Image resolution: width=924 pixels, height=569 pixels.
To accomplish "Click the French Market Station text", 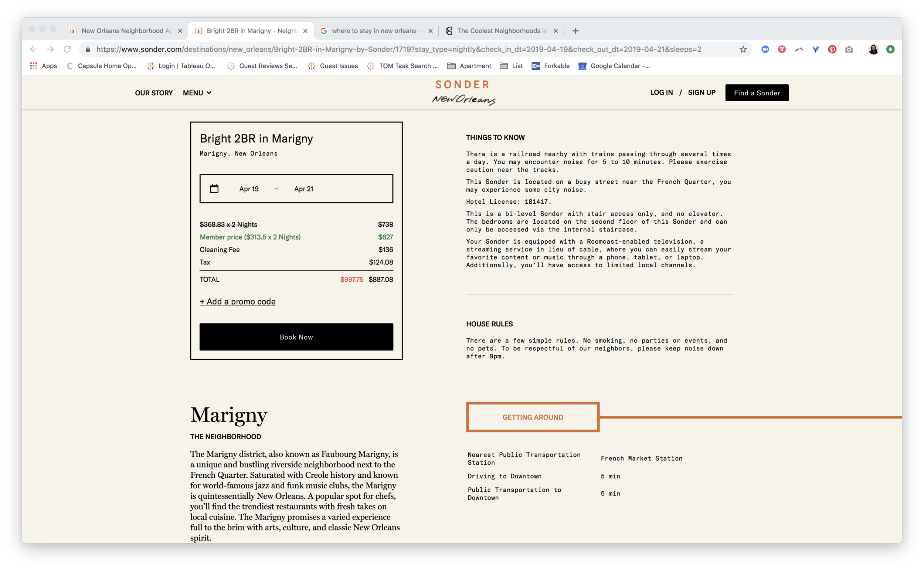I will pos(642,458).
